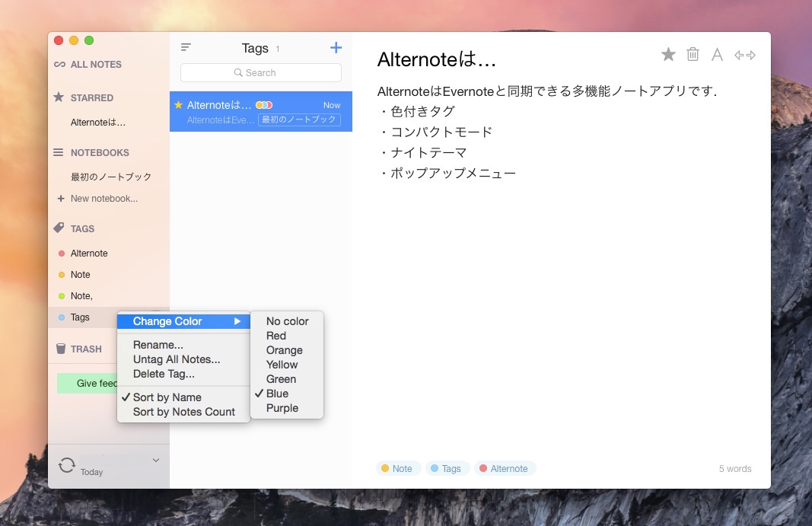The height and width of the screenshot is (526, 812).
Task: Click the 最初のノートブック badge on the note row
Action: [x=299, y=120]
